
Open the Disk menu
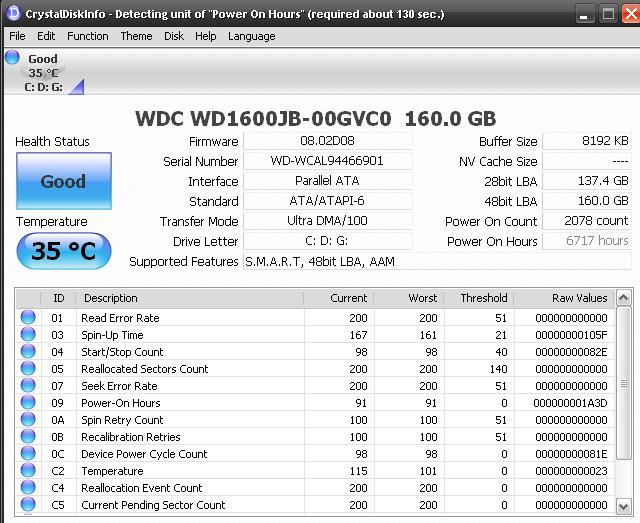coord(174,36)
